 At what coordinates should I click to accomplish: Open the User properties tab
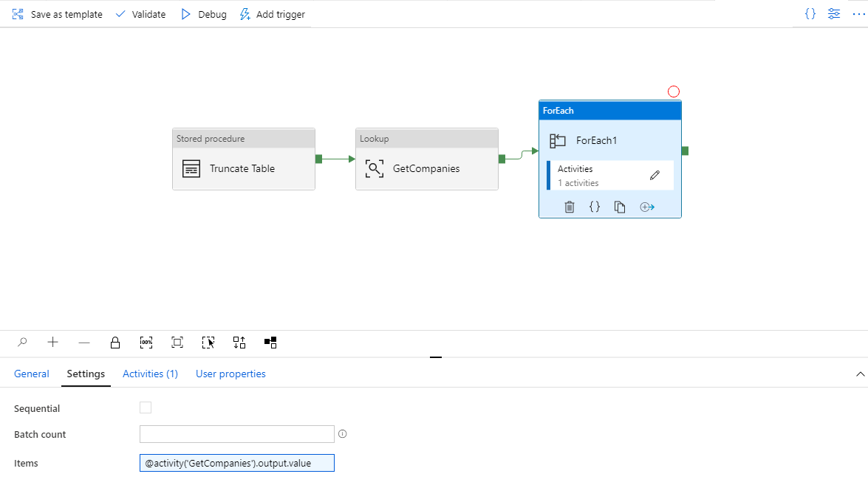(x=230, y=374)
